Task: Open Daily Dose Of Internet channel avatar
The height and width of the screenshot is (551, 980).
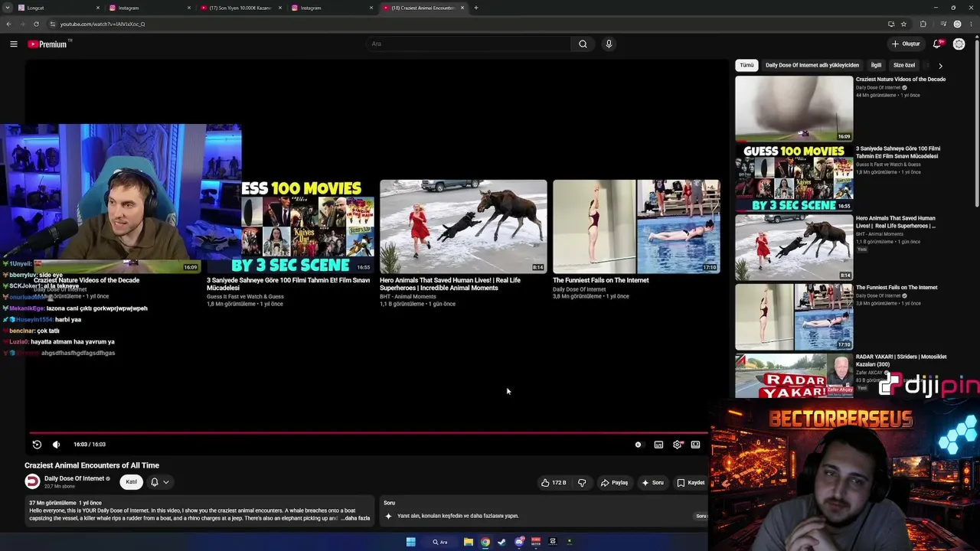Action: click(32, 481)
